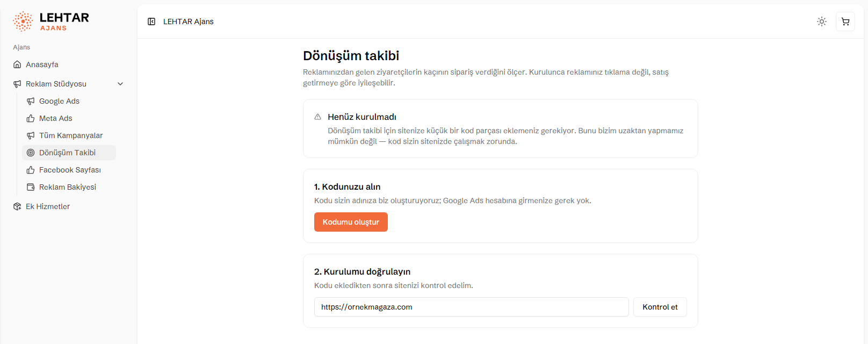Image resolution: width=868 pixels, height=344 pixels.
Task: Click the Dönüşüm Takibi target icon
Action: (x=31, y=153)
